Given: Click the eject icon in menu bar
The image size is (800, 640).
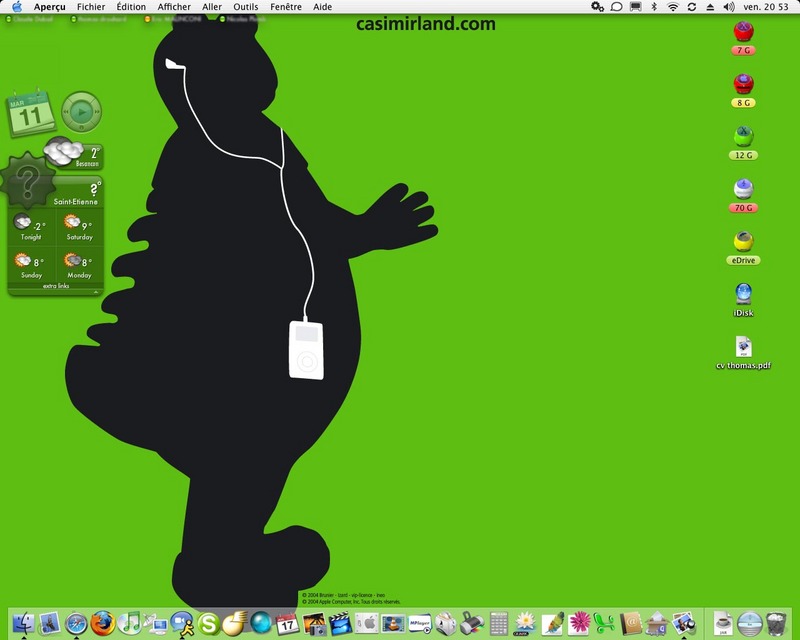Looking at the screenshot, I should [x=710, y=7].
